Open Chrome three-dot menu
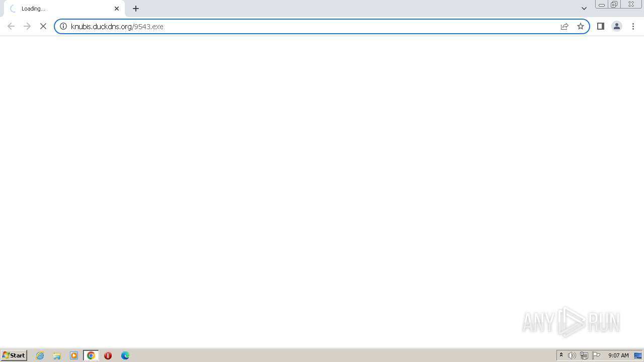This screenshot has height=362, width=644. pyautogui.click(x=633, y=26)
